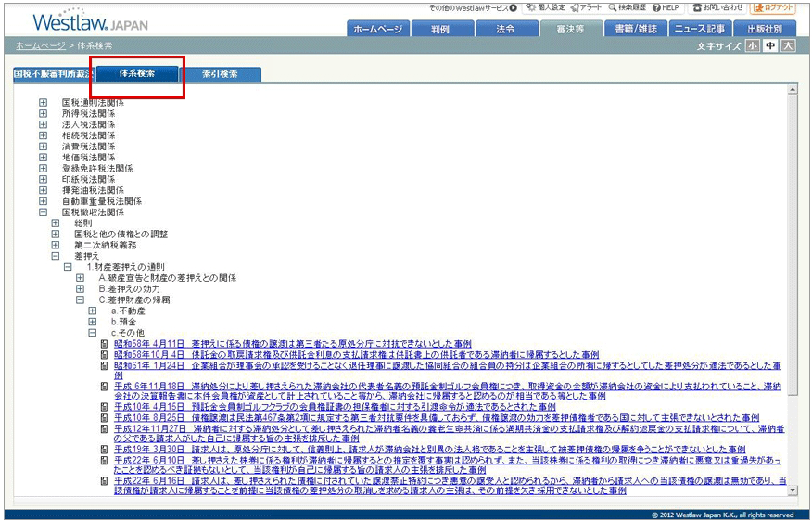Click ホームページ breadcrumb link

(x=41, y=45)
